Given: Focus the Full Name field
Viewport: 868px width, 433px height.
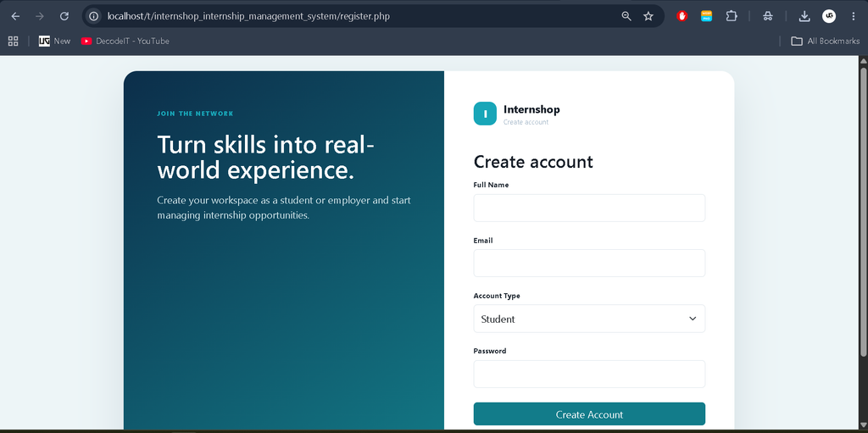Looking at the screenshot, I should tap(589, 208).
